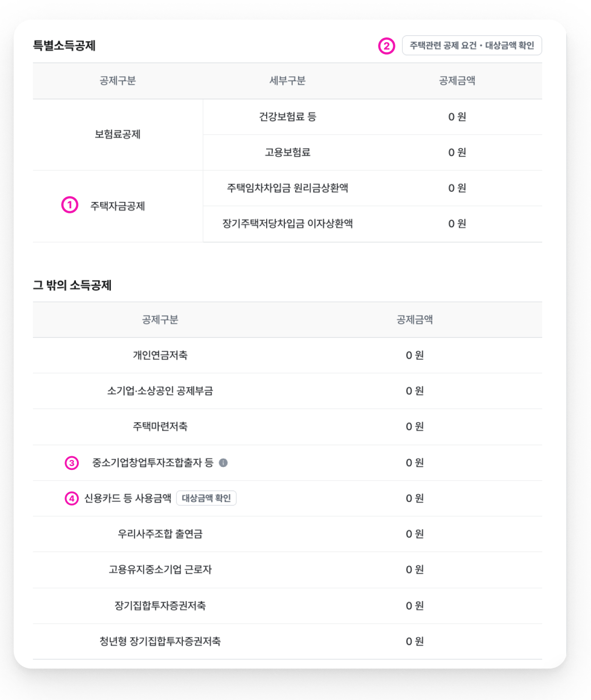Select 소기업·소상공인 공제부금 row
Image resolution: width=591 pixels, height=700 pixels.
tap(287, 391)
